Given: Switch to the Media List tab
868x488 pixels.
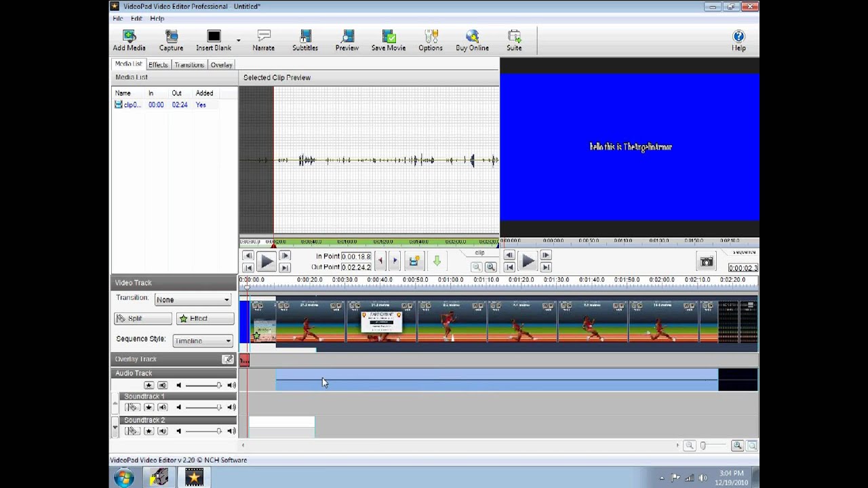Looking at the screenshot, I should click(x=128, y=64).
